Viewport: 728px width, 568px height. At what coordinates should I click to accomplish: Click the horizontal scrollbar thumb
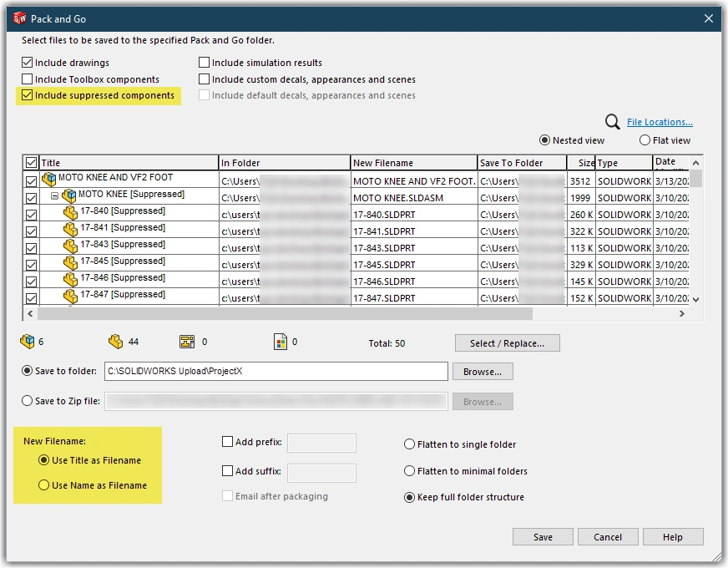285,314
